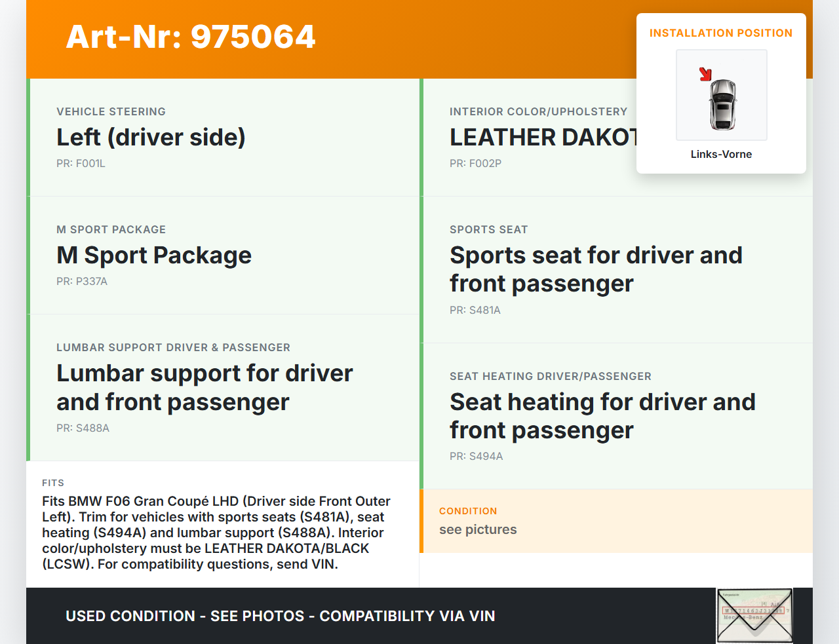
Task: Click the red arrow on car diagram
Action: [705, 74]
